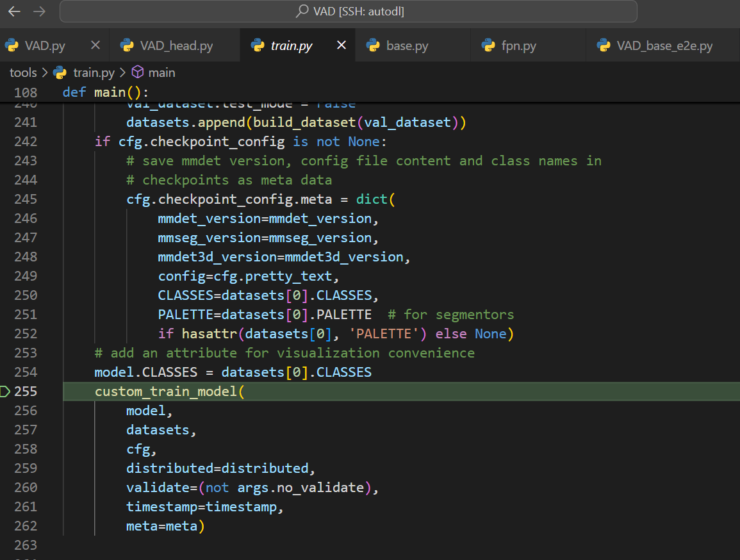The width and height of the screenshot is (740, 560).
Task: Click the go forward arrow
Action: [39, 12]
